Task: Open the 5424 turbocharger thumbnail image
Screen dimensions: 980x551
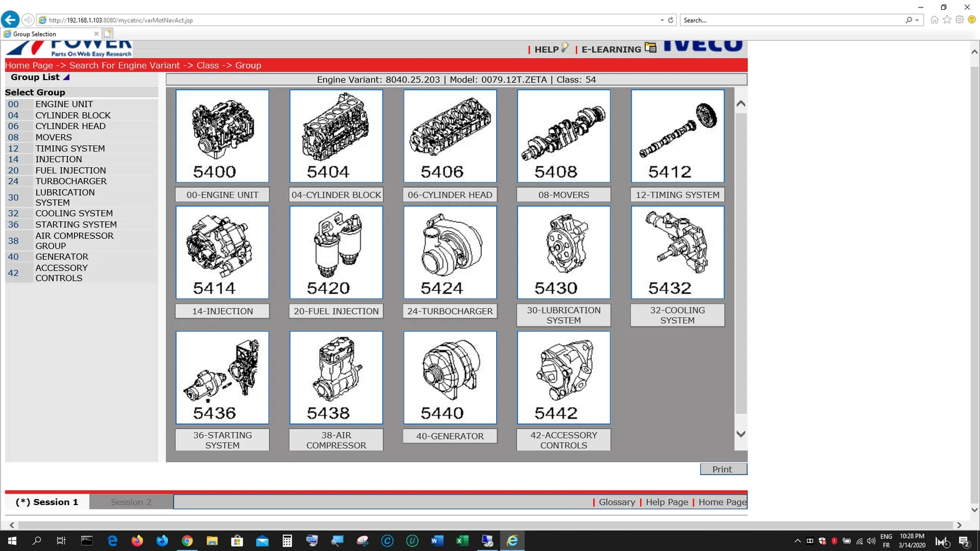Action: (450, 252)
